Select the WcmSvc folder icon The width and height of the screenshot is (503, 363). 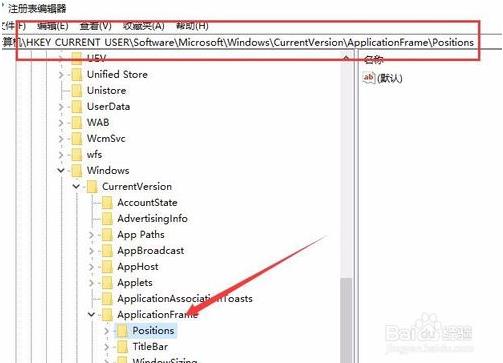click(77, 139)
